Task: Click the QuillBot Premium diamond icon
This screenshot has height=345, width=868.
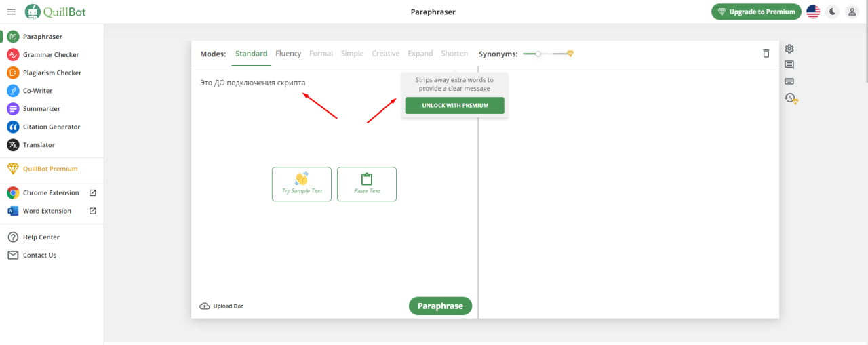Action: (12, 169)
